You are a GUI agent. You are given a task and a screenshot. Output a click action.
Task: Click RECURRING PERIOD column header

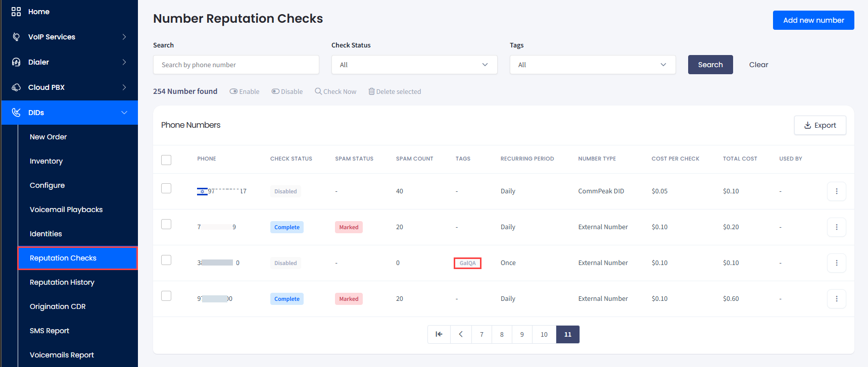click(x=527, y=159)
